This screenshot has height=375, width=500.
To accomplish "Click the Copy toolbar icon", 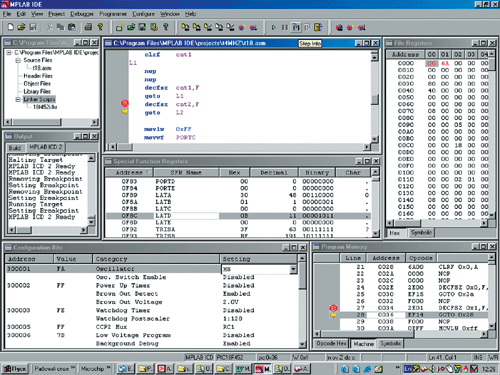I will [x=60, y=27].
